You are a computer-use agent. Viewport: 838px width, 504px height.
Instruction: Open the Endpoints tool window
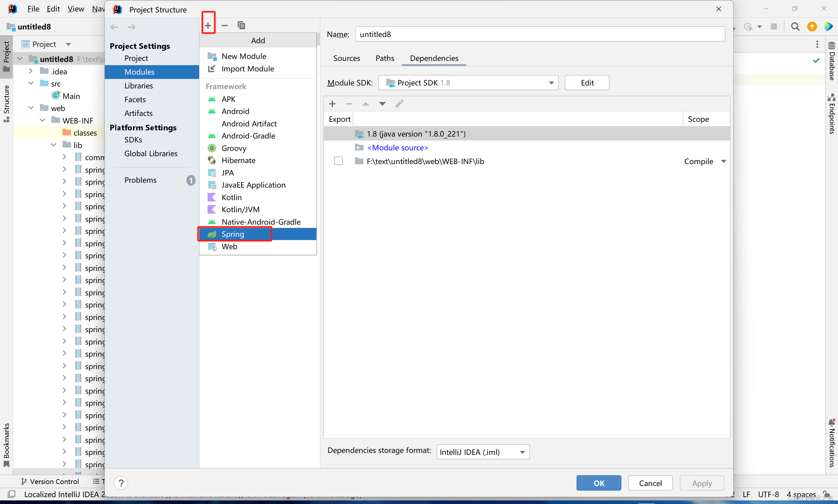click(x=831, y=114)
